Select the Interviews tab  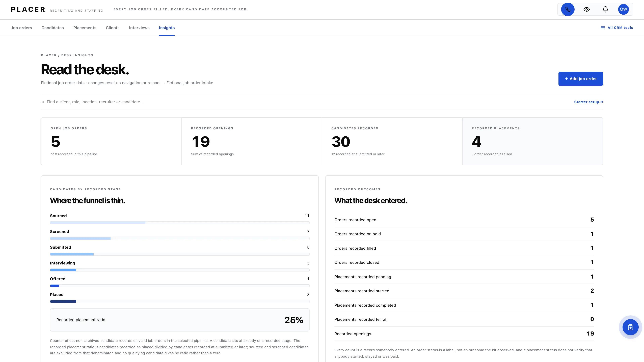(139, 28)
